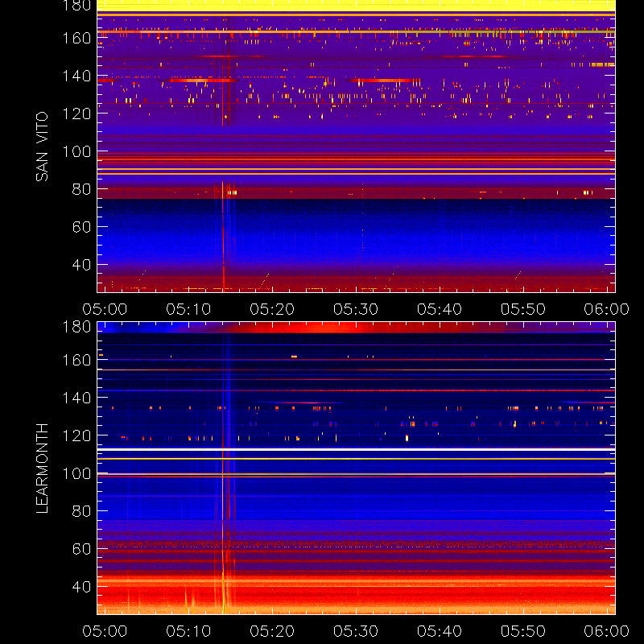This screenshot has width=644, height=644.
Task: Select the 40 frequency label on San Vito axis
Action: pyautogui.click(x=81, y=265)
